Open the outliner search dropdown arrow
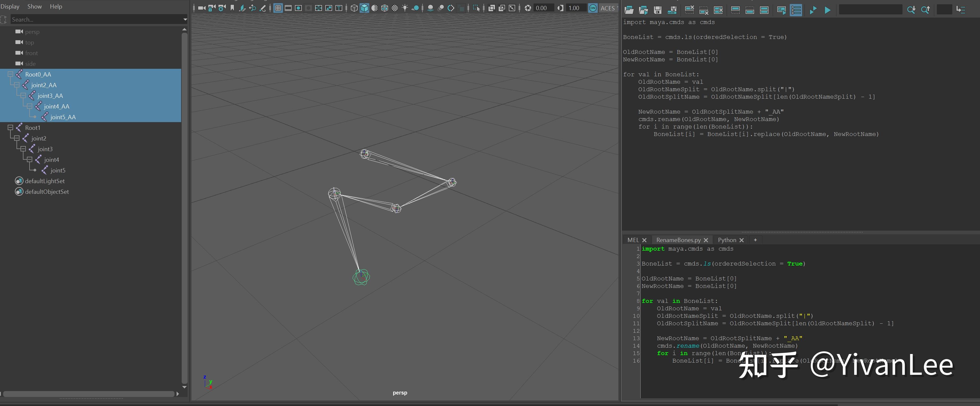The height and width of the screenshot is (406, 980). coord(185,19)
